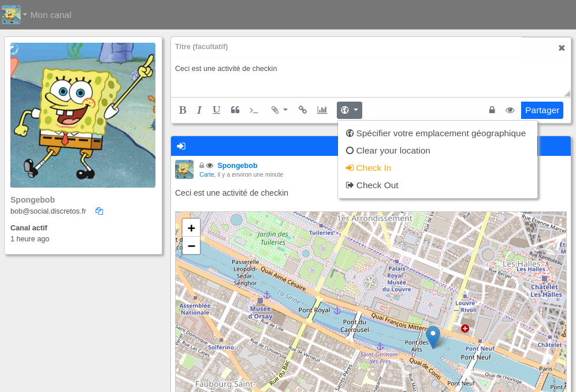Open the permissions lock icon in the editor
This screenshot has width=576, height=392.
tap(492, 110)
